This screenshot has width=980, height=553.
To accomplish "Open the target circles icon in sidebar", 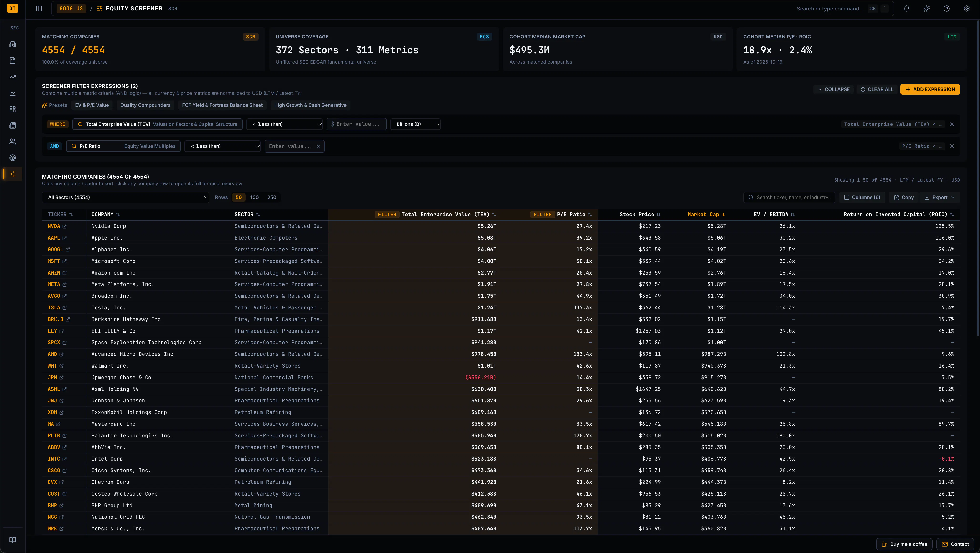I will coord(13,158).
